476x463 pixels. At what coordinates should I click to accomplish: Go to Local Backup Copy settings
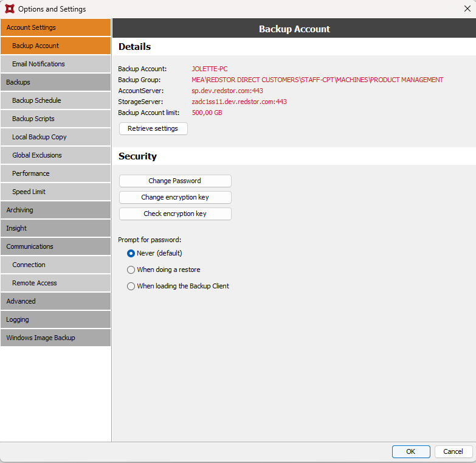tap(55, 137)
